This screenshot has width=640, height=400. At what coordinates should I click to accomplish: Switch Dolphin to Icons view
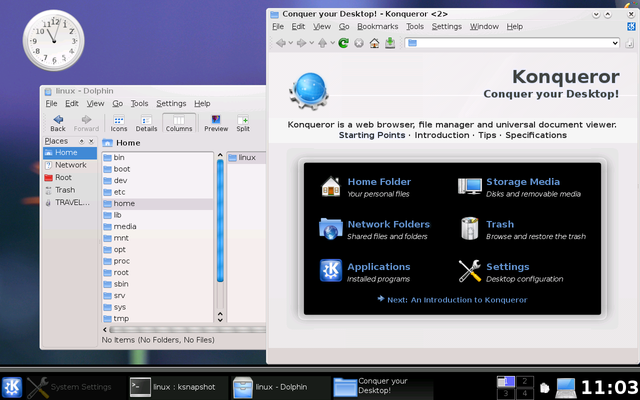[119, 123]
